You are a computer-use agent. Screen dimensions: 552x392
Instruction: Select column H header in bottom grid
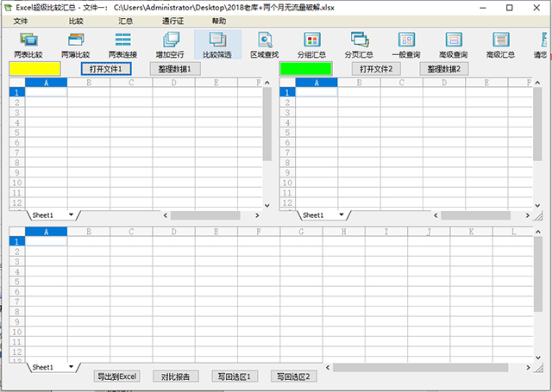(x=344, y=232)
